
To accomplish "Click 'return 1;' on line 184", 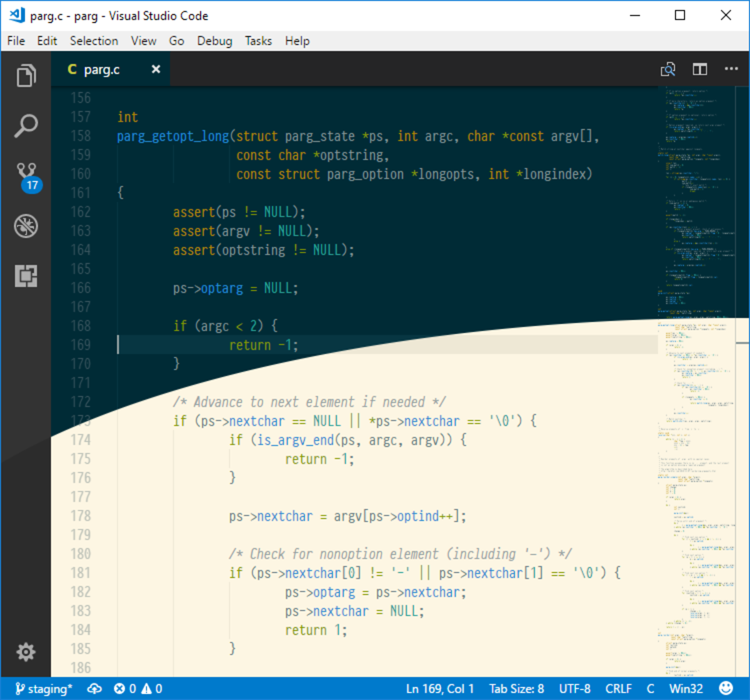I will (x=316, y=630).
